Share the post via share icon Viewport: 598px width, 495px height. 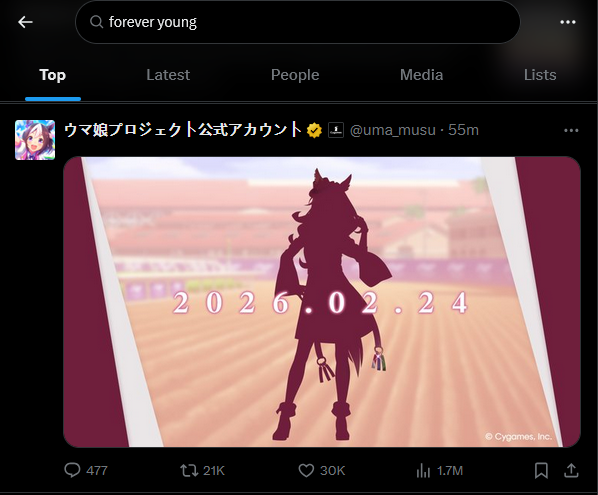(x=571, y=470)
